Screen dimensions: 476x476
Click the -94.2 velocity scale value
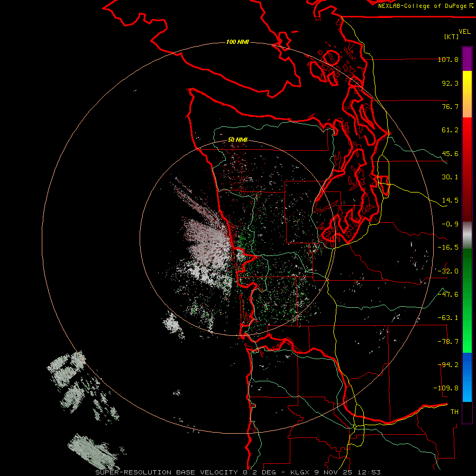point(448,365)
